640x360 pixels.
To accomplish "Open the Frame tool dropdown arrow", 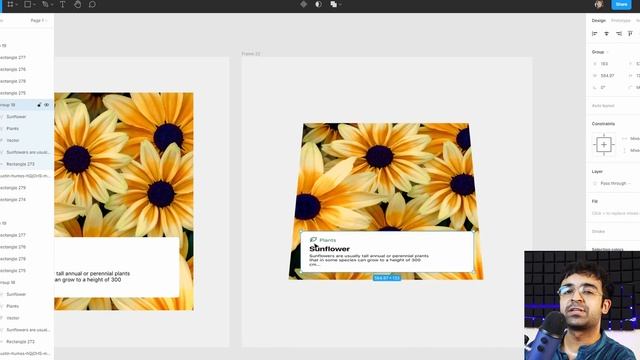I will (16, 4).
